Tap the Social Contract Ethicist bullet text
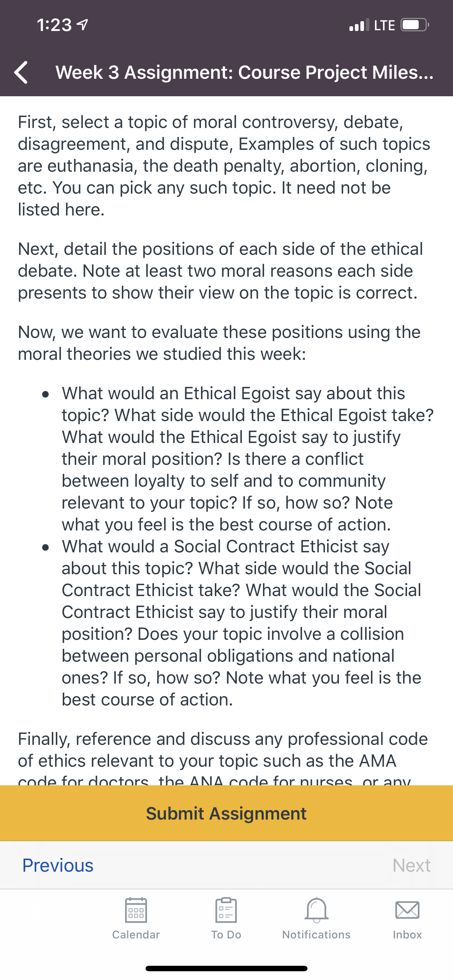453x980 pixels. 242,623
